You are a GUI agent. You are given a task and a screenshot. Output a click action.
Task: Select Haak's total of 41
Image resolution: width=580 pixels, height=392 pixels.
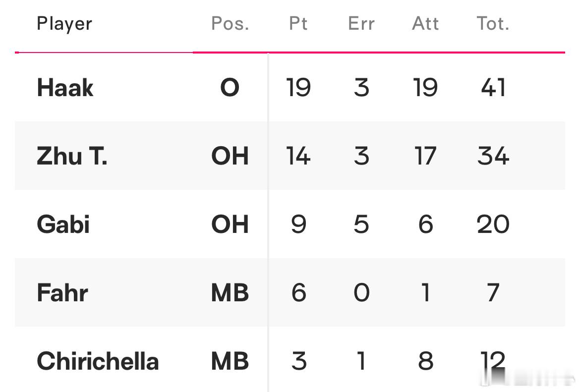pyautogui.click(x=493, y=88)
